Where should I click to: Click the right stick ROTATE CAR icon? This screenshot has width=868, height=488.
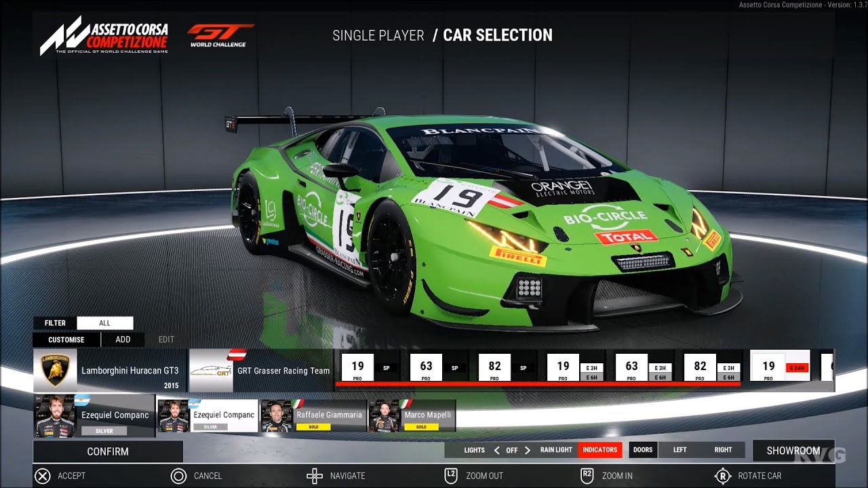pos(724,476)
